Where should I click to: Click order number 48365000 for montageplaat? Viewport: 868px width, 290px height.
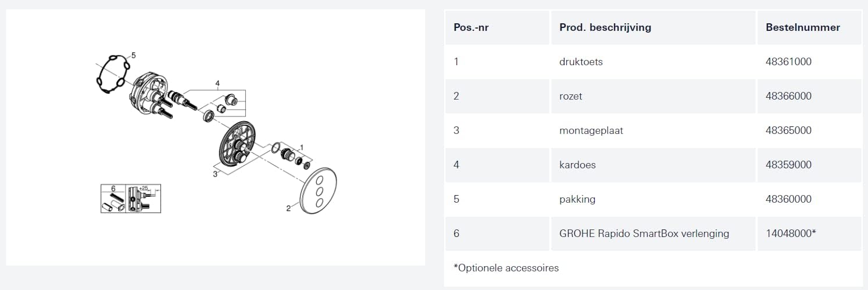pos(788,130)
